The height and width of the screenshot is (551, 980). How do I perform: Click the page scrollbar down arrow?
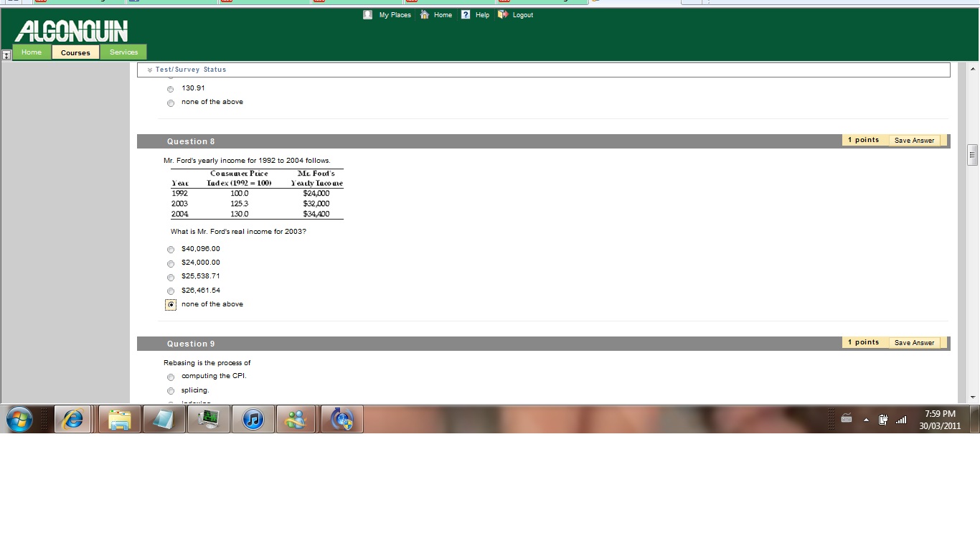(x=973, y=397)
